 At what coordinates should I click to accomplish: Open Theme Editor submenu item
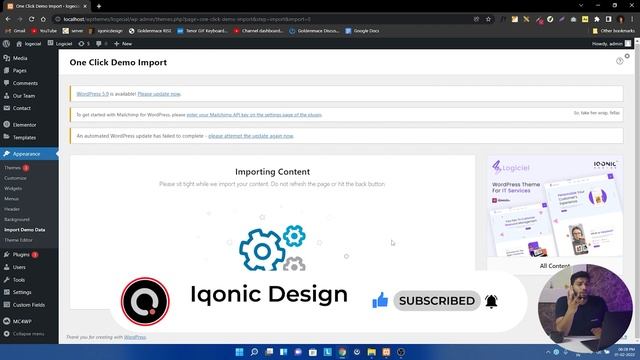coord(18,240)
